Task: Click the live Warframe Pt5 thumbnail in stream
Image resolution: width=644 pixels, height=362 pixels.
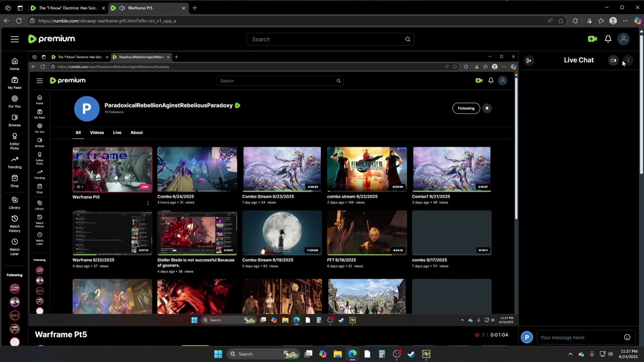Action: coord(112,169)
